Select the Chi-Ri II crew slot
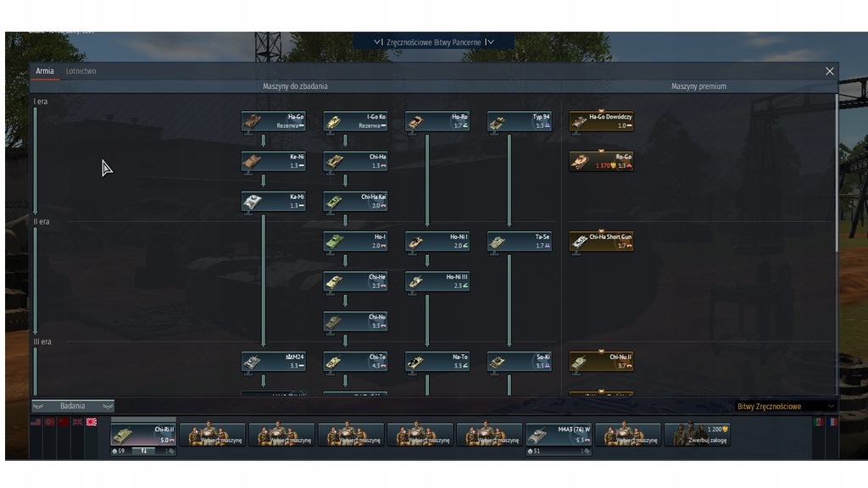Viewport: 868px width, 488px height. click(x=143, y=435)
